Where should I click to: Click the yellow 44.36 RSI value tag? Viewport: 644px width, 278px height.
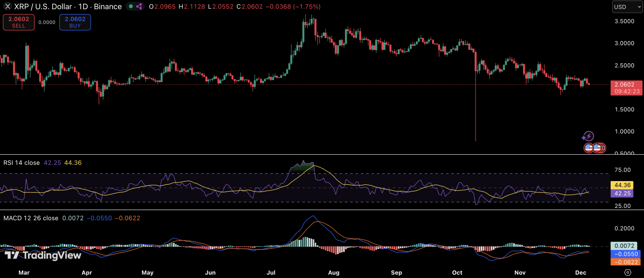(622, 185)
